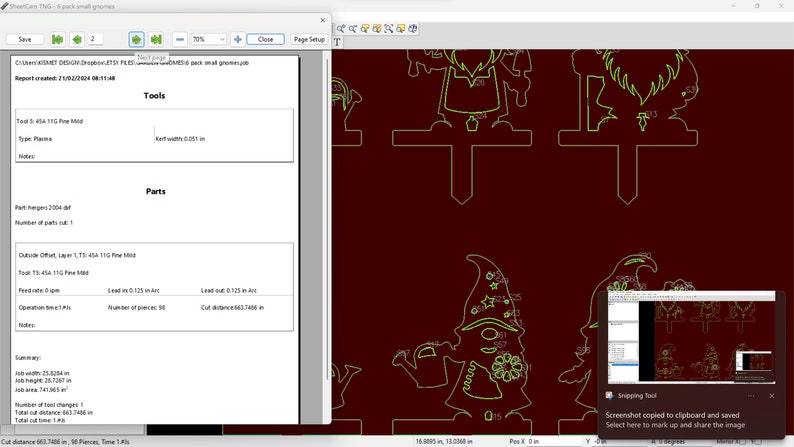794x447 pixels.
Task: Click the page number field
Action: tap(95, 39)
